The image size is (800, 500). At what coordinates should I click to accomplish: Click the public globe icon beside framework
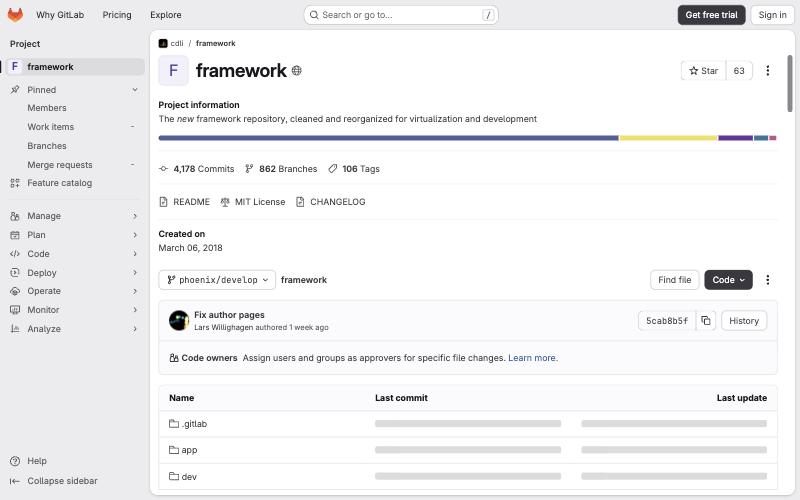[296, 71]
